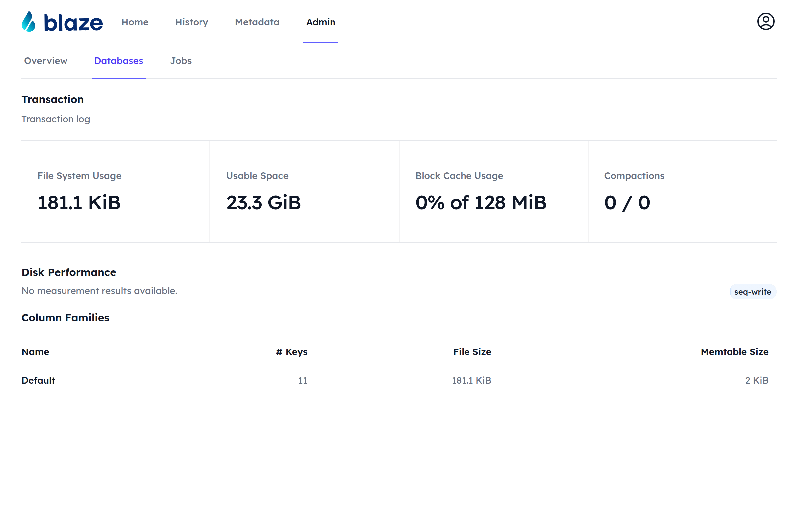Click the Block Cache Usage label

460,176
